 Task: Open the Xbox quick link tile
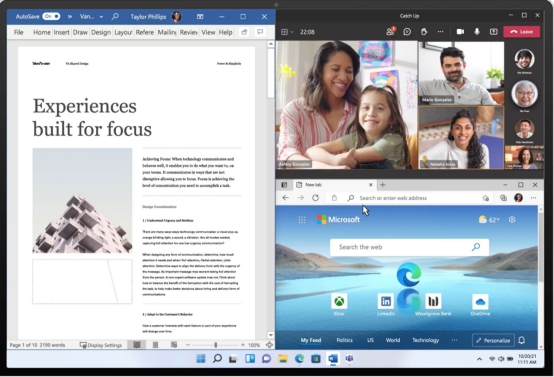(339, 305)
